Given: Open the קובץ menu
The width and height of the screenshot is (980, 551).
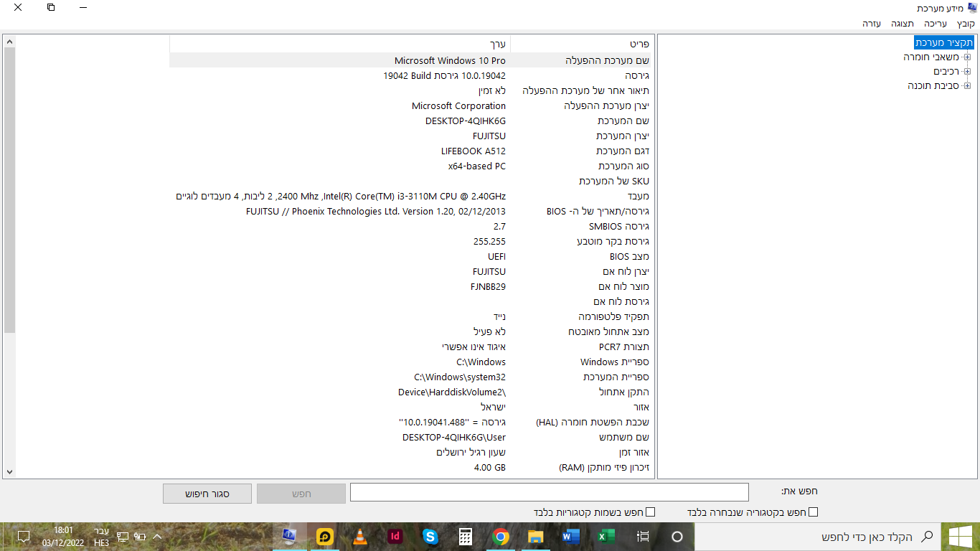Looking at the screenshot, I should coord(966,24).
